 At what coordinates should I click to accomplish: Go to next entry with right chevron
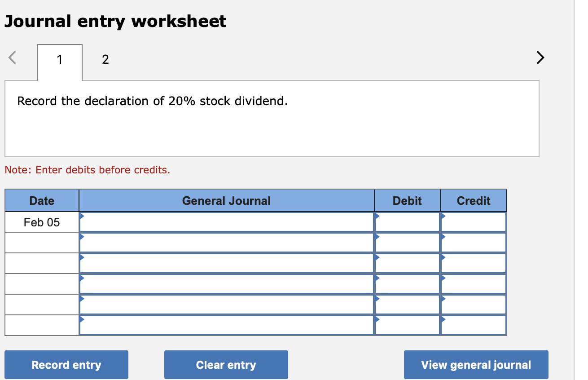[540, 58]
